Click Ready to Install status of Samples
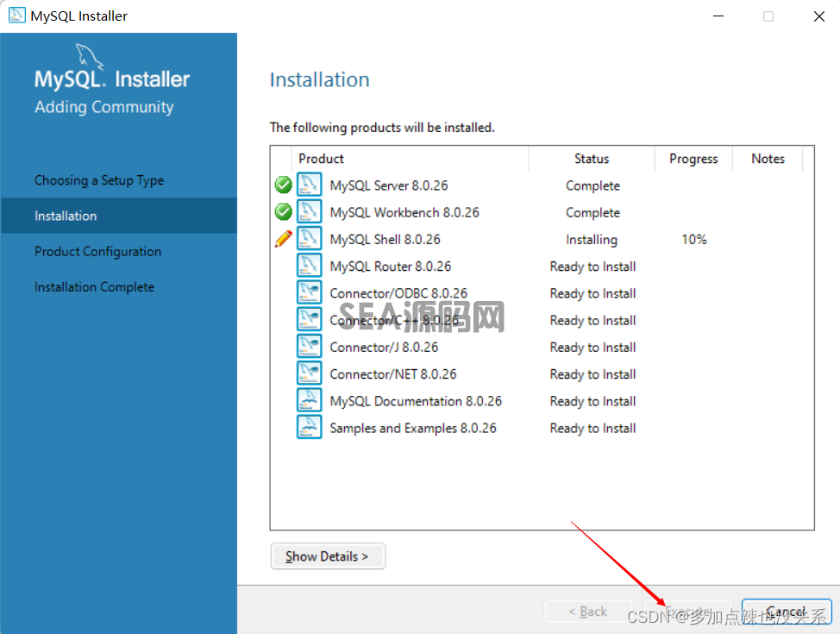Screen dimensions: 840x634 (592, 428)
